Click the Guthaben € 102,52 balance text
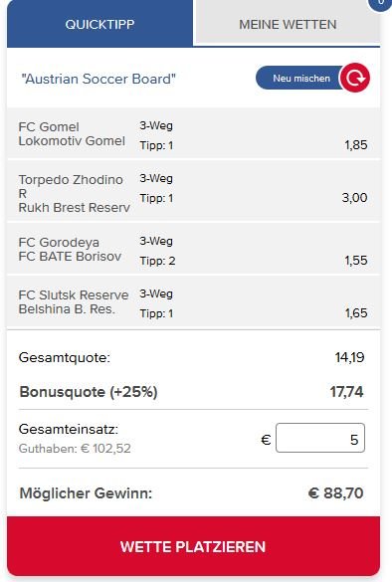 click(x=75, y=449)
